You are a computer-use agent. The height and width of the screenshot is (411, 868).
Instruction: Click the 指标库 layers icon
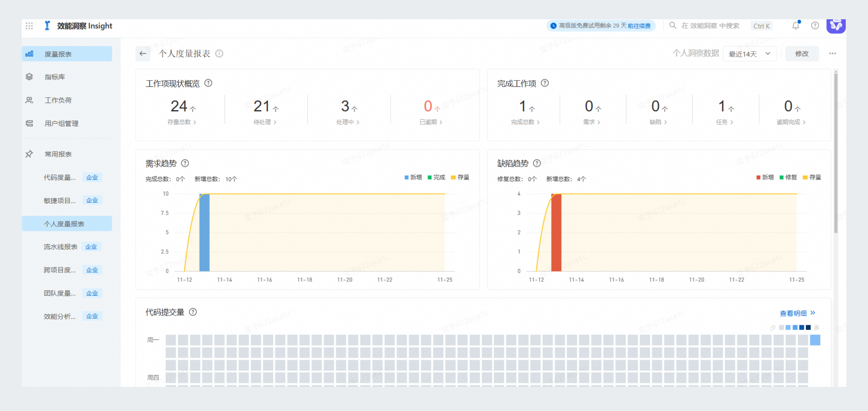click(x=29, y=77)
